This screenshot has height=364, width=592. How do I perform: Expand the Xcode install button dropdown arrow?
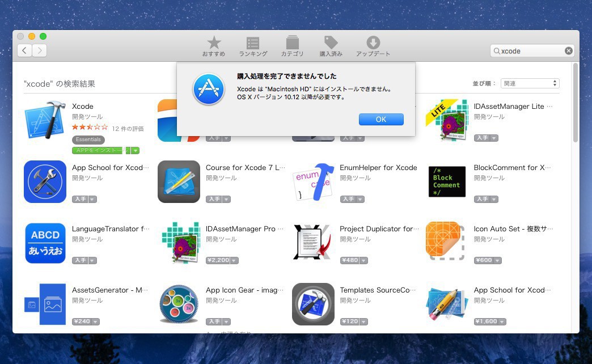tap(135, 150)
